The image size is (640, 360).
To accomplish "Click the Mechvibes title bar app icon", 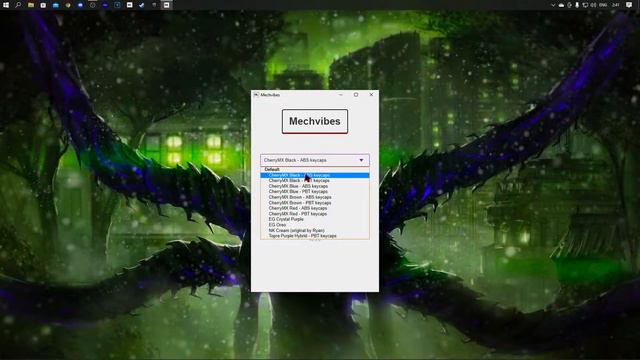I will (x=256, y=95).
